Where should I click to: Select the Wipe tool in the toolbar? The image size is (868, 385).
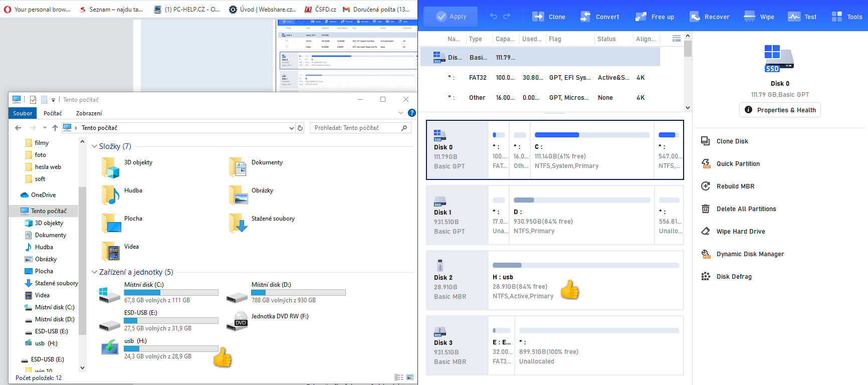pyautogui.click(x=750, y=17)
